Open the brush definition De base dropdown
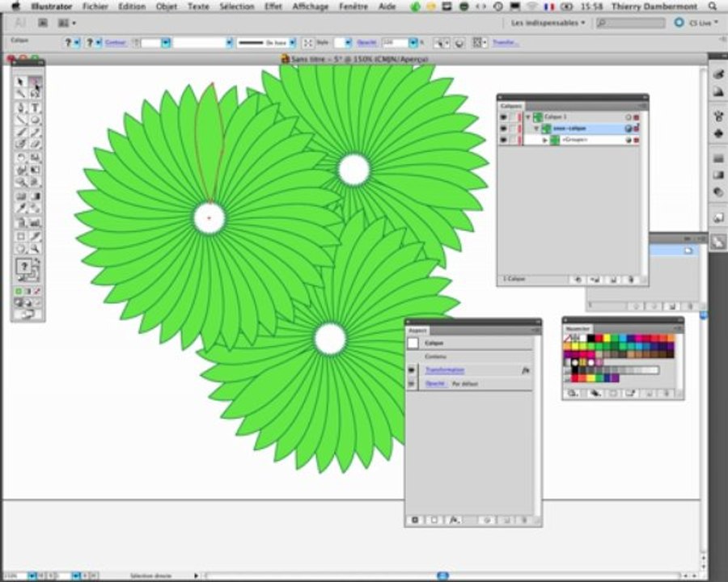This screenshot has width=728, height=582. point(293,43)
